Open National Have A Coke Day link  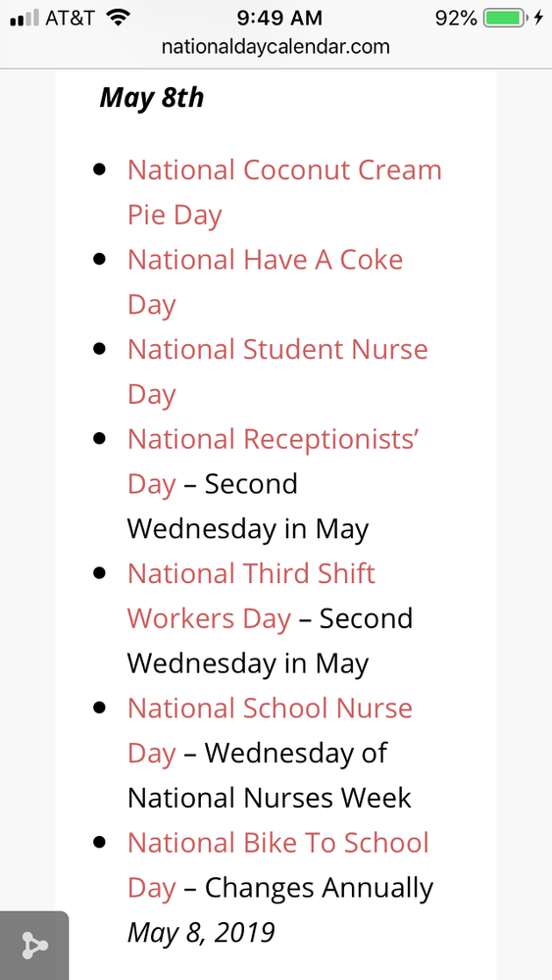(x=265, y=282)
